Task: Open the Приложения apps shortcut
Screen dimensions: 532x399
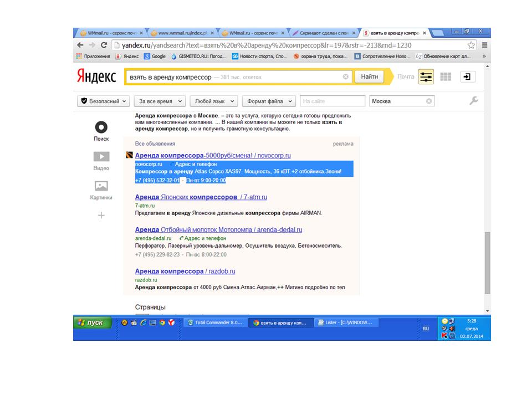Action: coord(93,57)
